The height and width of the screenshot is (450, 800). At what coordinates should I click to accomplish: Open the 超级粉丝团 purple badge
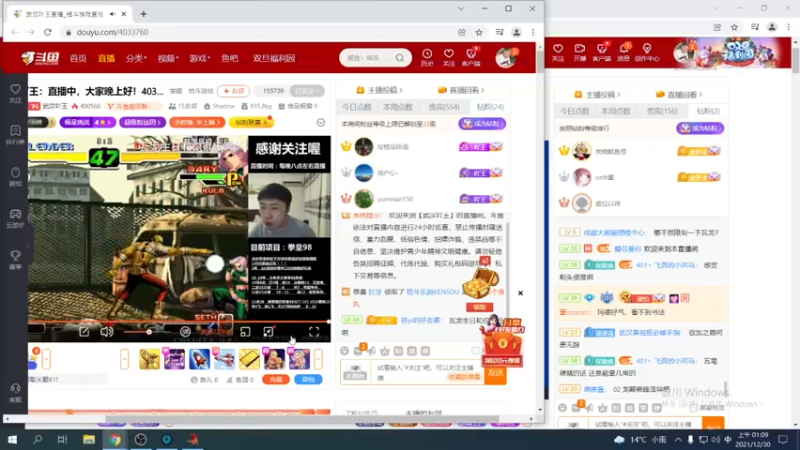coord(143,122)
